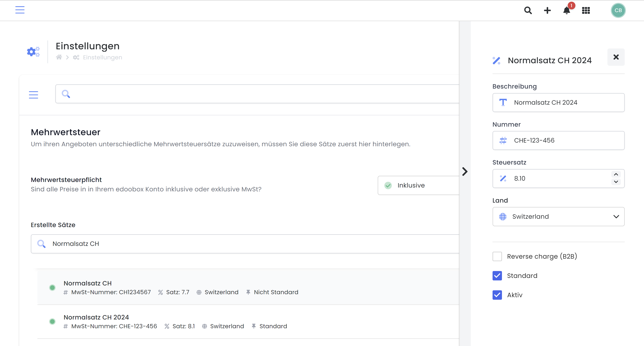
Task: Click the search magnifier in top bar
Action: [528, 10]
